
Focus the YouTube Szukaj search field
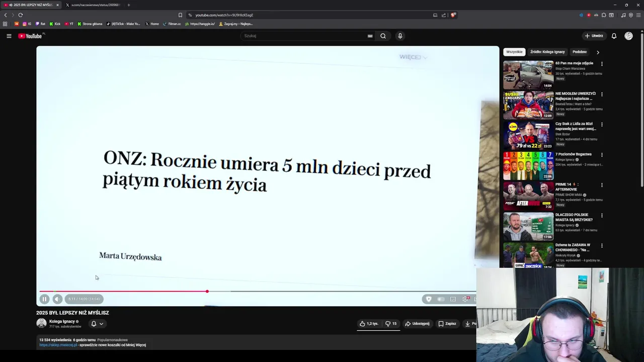(304, 36)
